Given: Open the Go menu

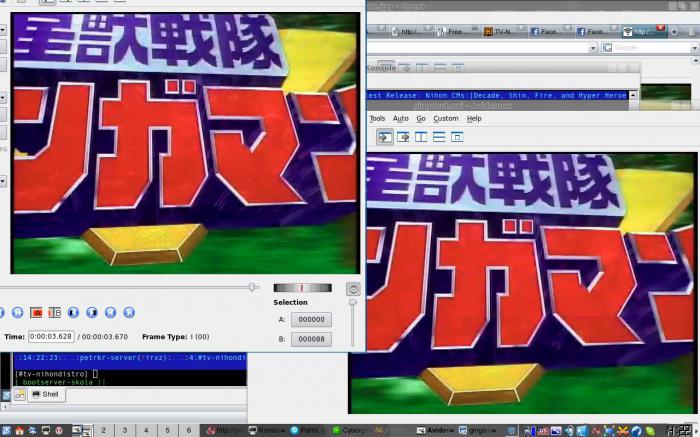Looking at the screenshot, I should [421, 118].
